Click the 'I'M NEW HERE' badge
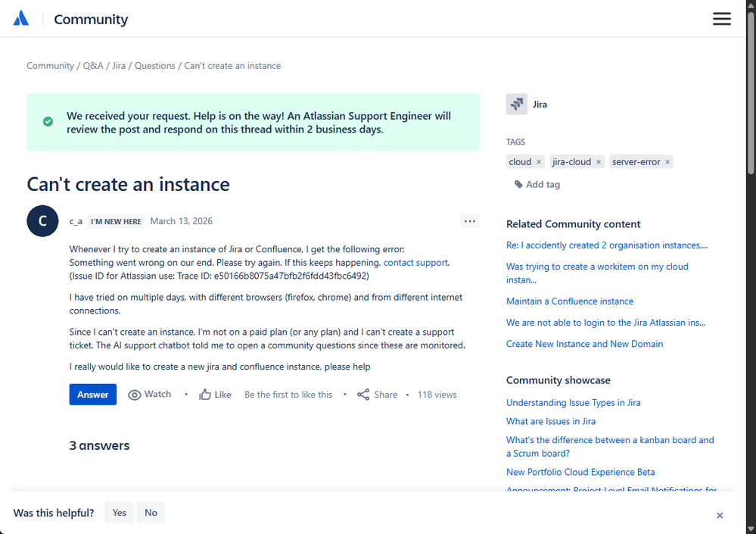This screenshot has width=756, height=534. 117,221
